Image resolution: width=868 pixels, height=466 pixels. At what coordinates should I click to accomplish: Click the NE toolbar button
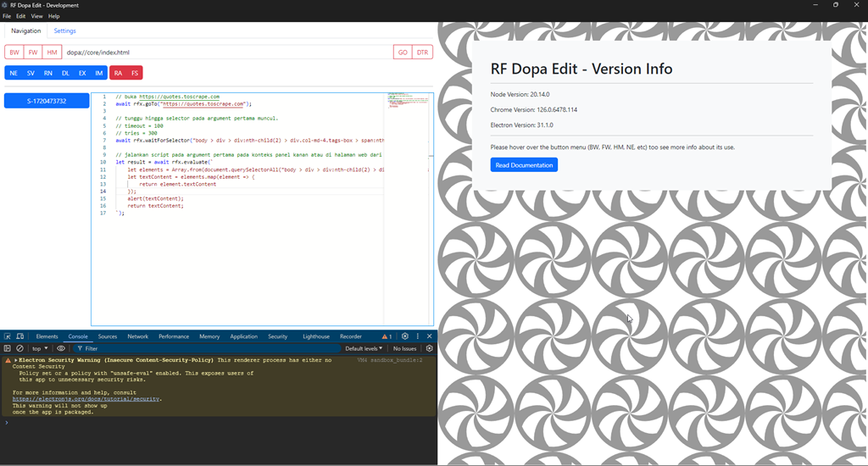point(14,73)
